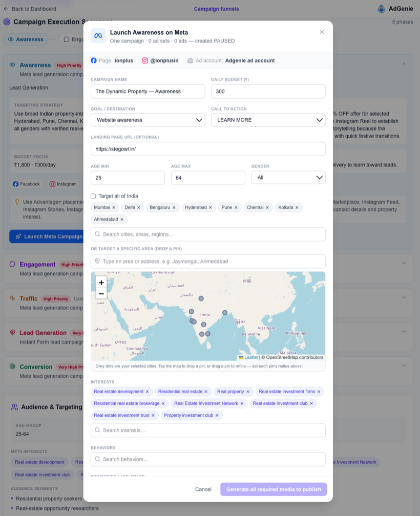Screen dimensions: 420x516
Task: Remove the Mumbai city chip
Action: pos(114,208)
